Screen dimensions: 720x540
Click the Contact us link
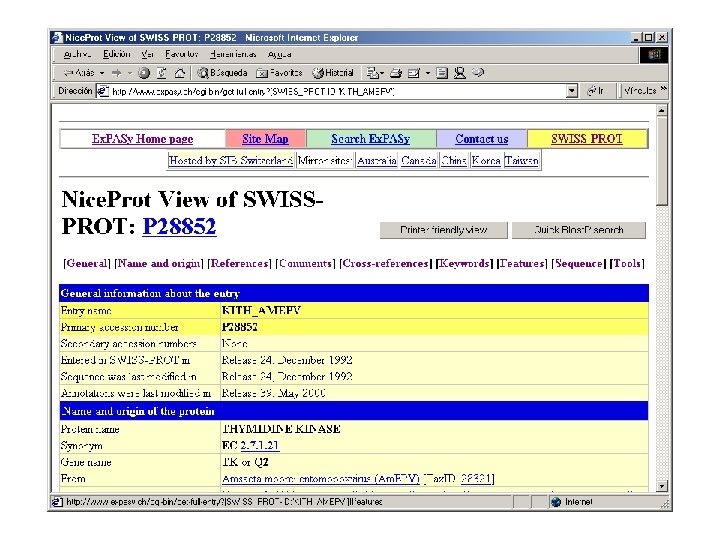482,139
